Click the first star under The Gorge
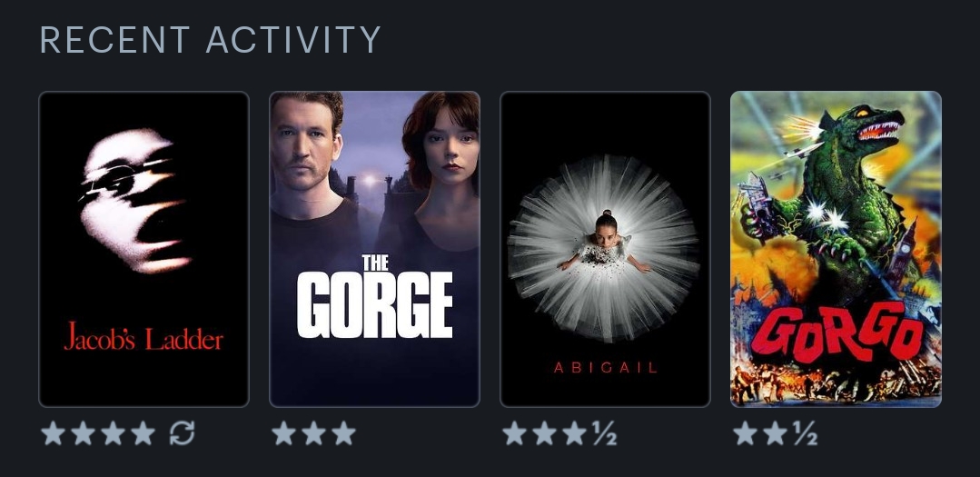 click(283, 432)
